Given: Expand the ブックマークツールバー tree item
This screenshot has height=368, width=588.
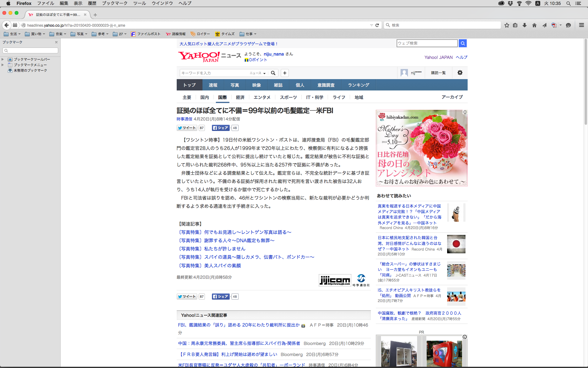Looking at the screenshot, I should (3, 59).
